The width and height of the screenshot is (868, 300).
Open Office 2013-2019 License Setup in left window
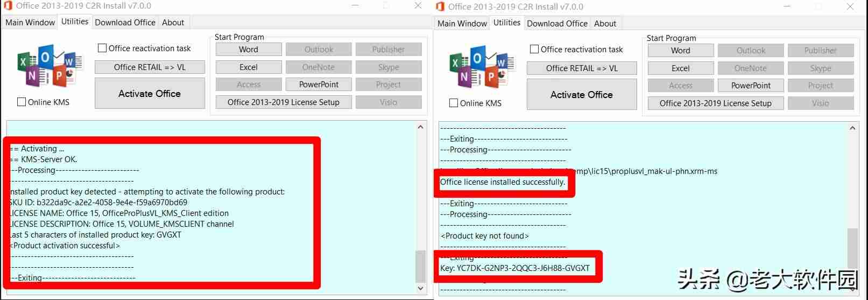coord(284,102)
